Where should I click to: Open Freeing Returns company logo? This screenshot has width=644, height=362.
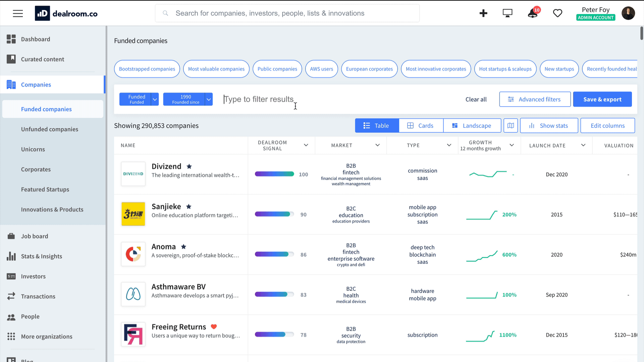coord(133,334)
